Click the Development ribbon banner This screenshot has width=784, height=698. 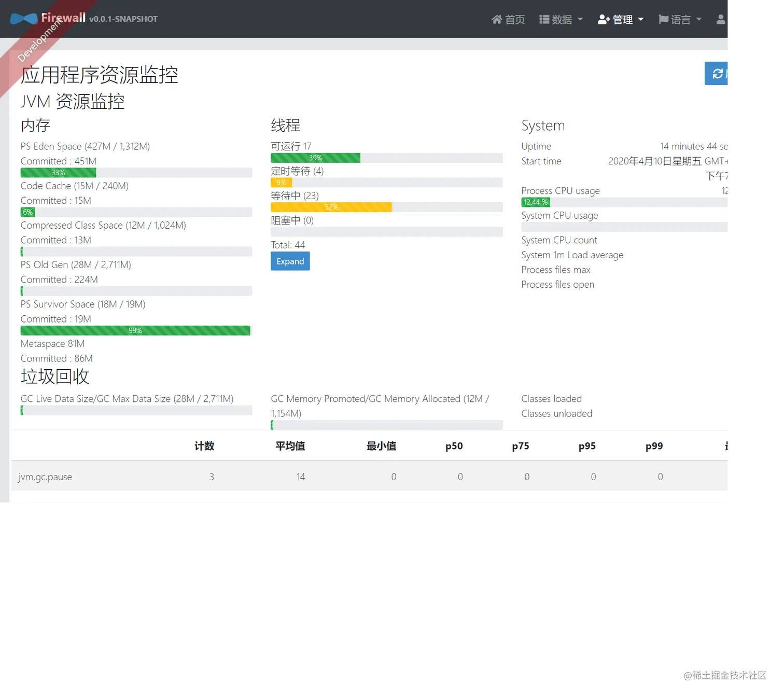[x=40, y=39]
